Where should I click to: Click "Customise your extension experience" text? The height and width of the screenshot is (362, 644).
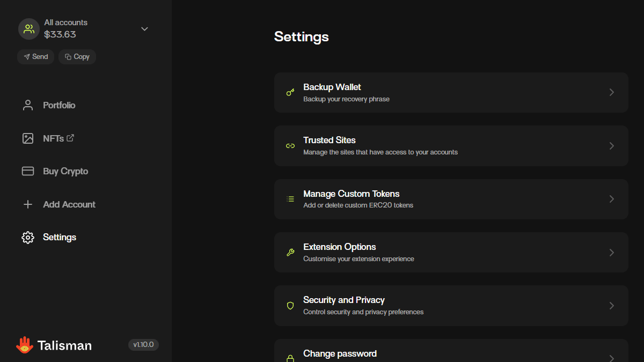coord(358,259)
